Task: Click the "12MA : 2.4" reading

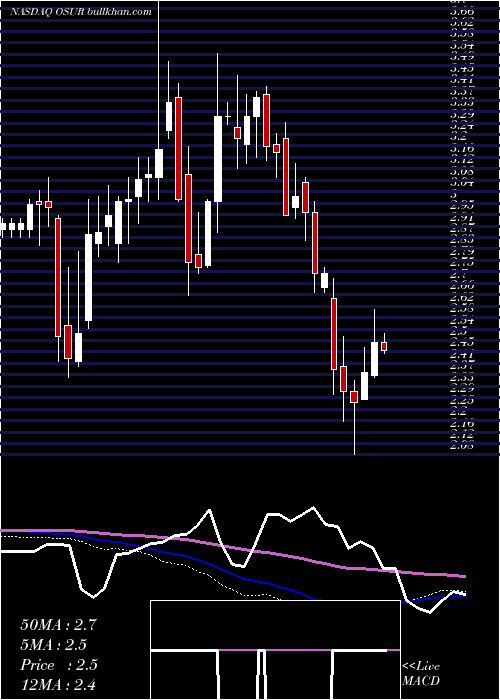Action: 58,684
